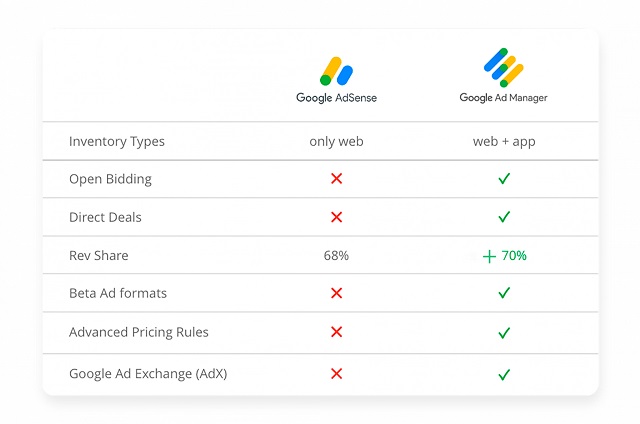Click green checkmark for Direct Deals
Viewport: 640px width, 424px height.
tap(504, 217)
